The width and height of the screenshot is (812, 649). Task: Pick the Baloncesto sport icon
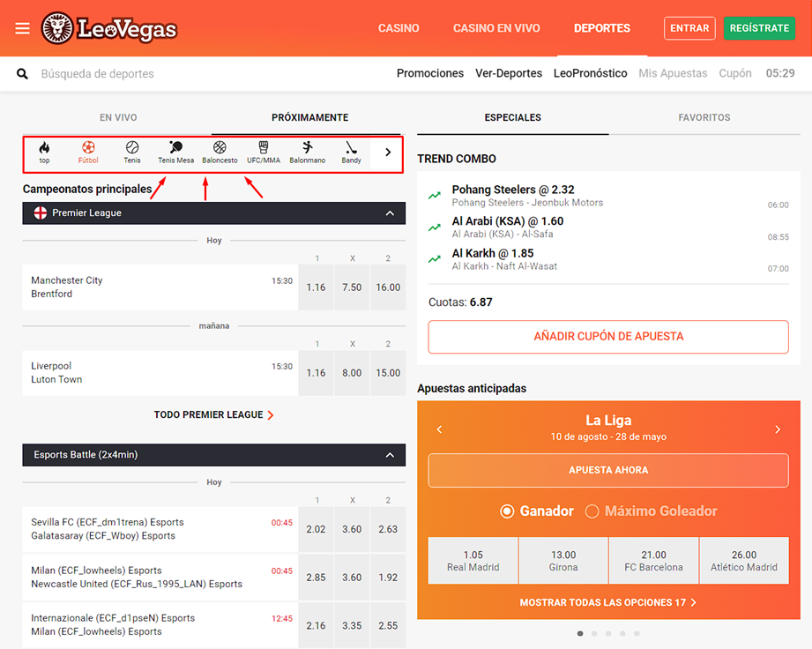click(220, 153)
